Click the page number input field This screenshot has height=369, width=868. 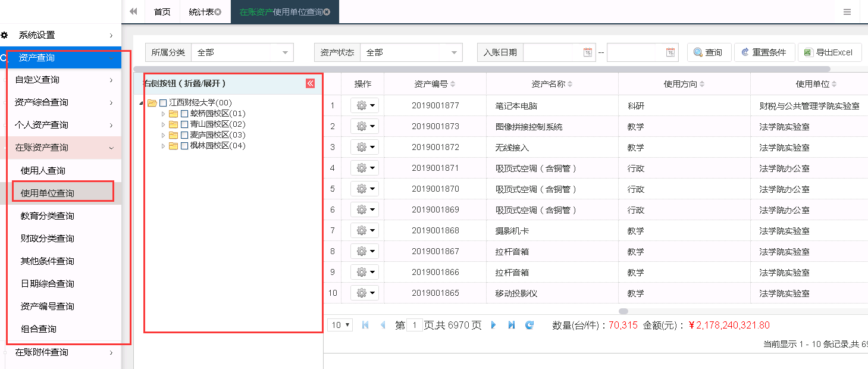[414, 326]
